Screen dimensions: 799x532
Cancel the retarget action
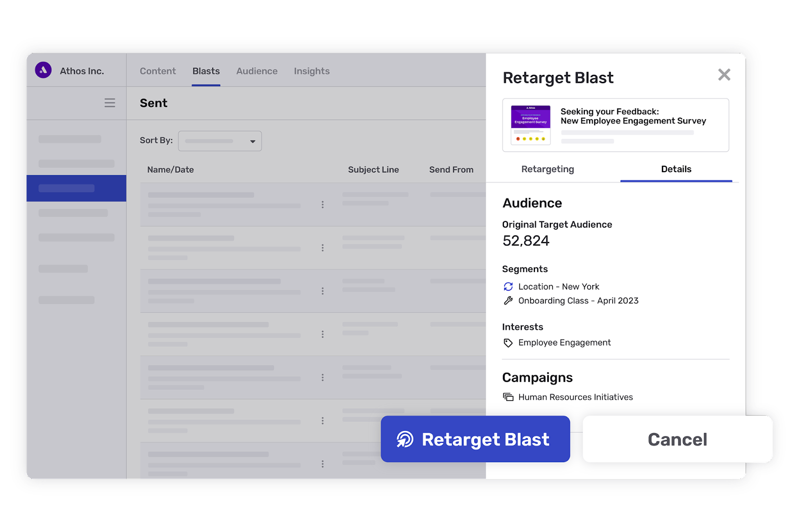[677, 439]
